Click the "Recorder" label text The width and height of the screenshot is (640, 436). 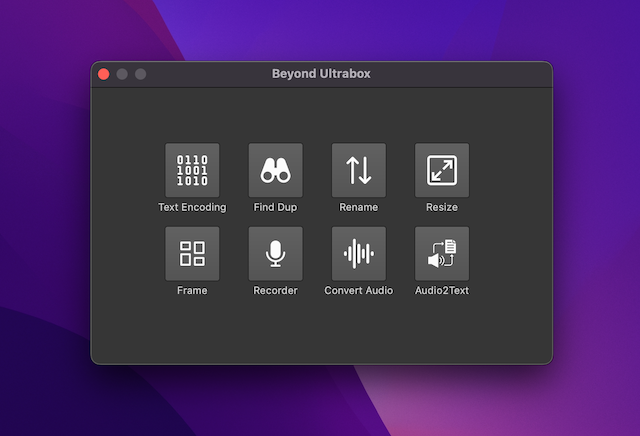click(x=275, y=290)
